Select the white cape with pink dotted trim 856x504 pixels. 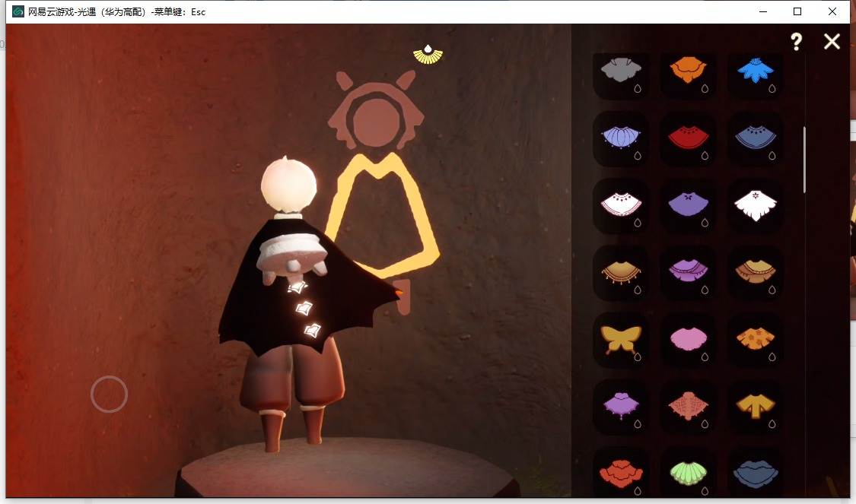[621, 206]
